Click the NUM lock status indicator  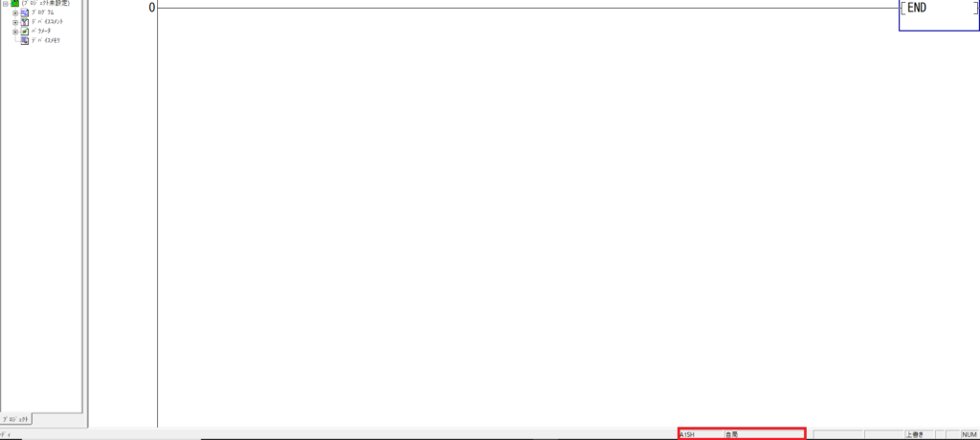969,434
